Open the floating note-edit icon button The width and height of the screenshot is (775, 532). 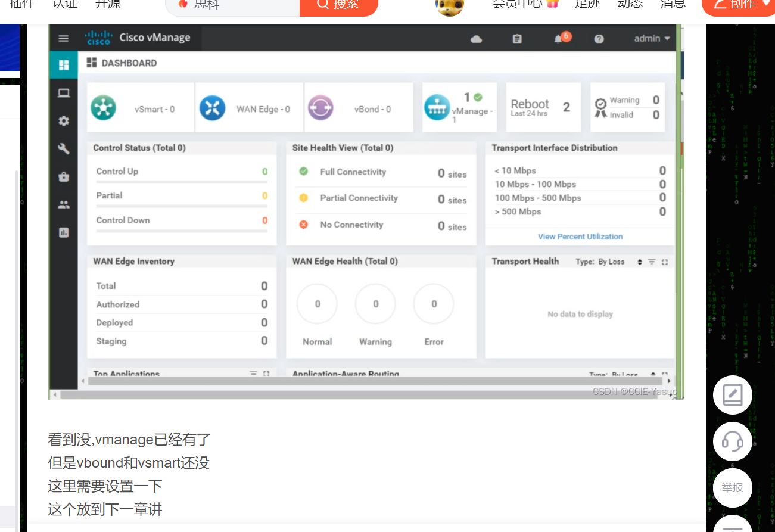(x=733, y=395)
